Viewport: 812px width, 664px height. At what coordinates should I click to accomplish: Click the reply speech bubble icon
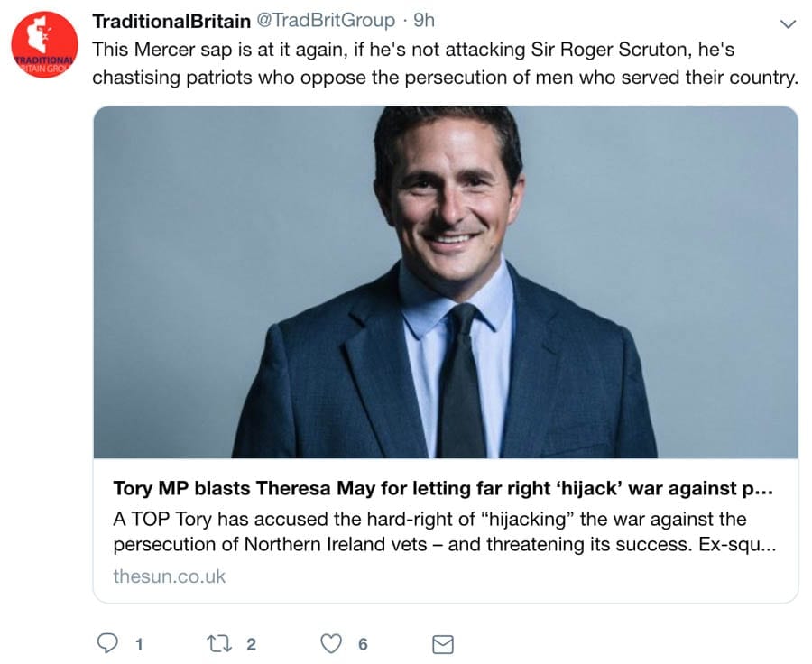[x=107, y=643]
